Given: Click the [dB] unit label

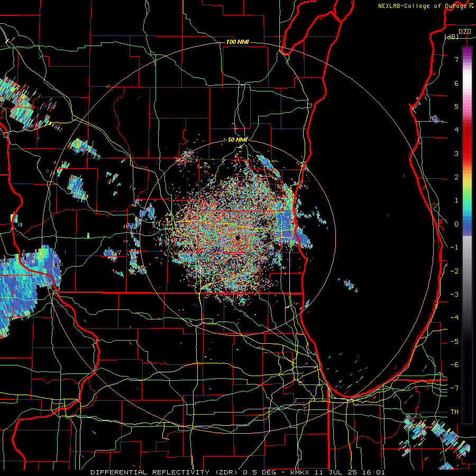Looking at the screenshot, I should [452, 37].
